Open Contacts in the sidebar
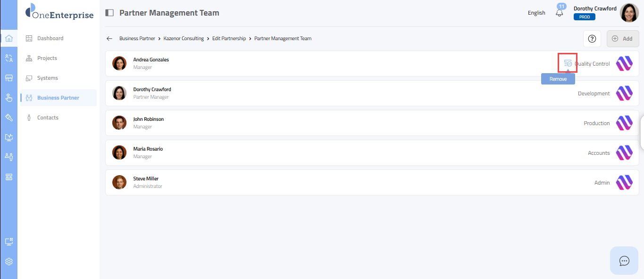Screen dimensions: 644x279 (48, 118)
